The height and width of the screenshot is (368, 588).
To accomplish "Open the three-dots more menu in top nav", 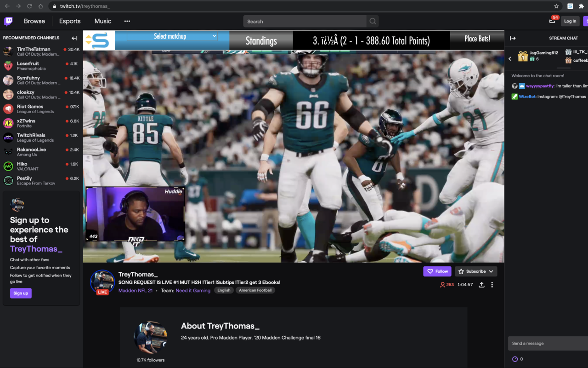I will tap(127, 21).
